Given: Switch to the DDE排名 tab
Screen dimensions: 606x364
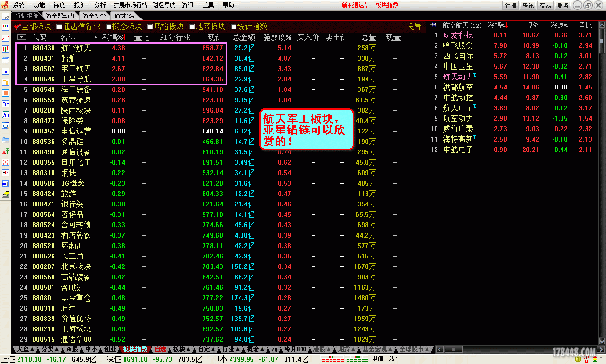Looking at the screenshot, I should click(x=124, y=16).
